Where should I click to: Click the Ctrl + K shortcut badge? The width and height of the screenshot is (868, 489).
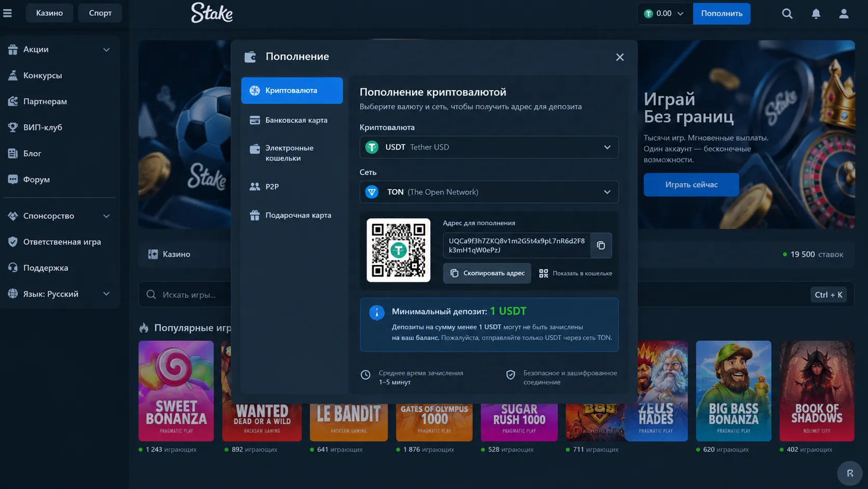[x=829, y=295]
